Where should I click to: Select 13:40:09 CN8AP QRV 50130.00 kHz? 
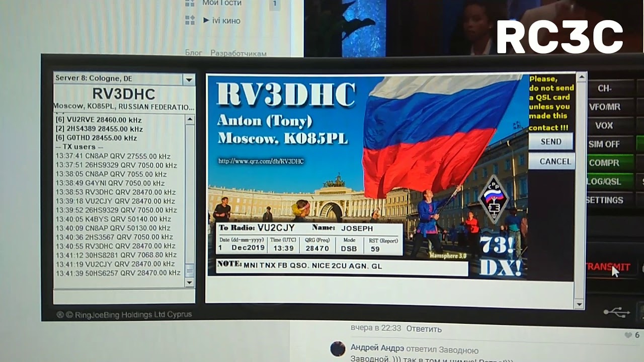click(x=113, y=228)
